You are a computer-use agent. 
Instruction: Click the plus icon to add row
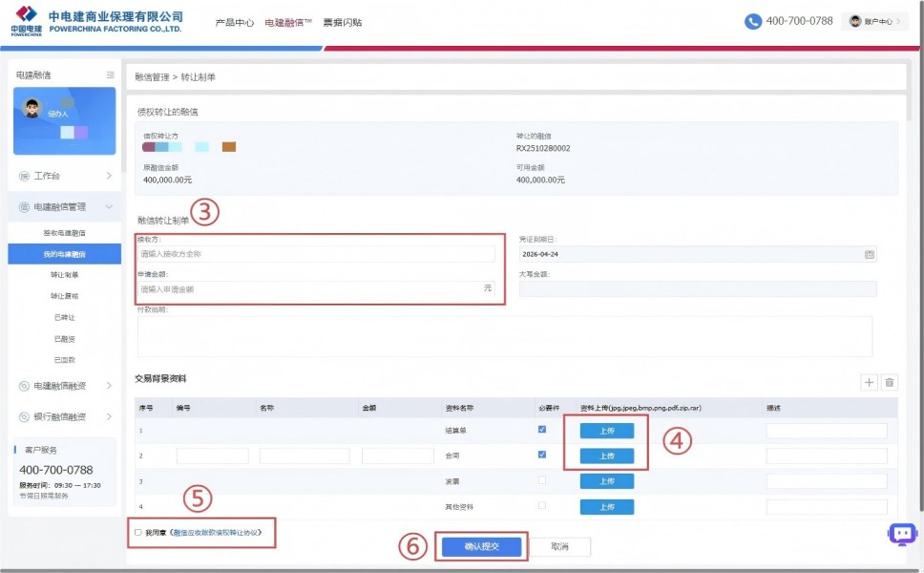[x=869, y=382]
